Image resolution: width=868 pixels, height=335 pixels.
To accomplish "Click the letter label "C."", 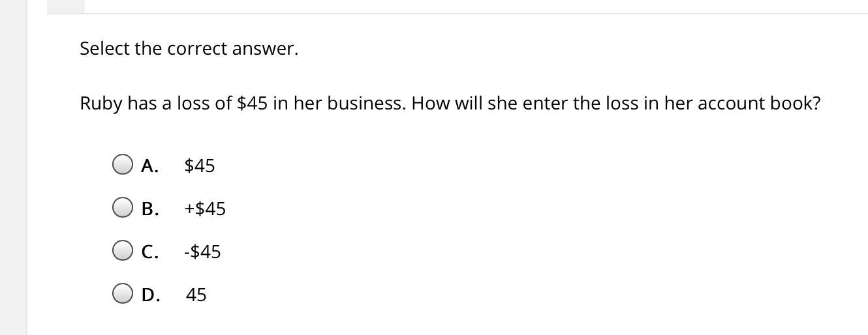I will (150, 252).
